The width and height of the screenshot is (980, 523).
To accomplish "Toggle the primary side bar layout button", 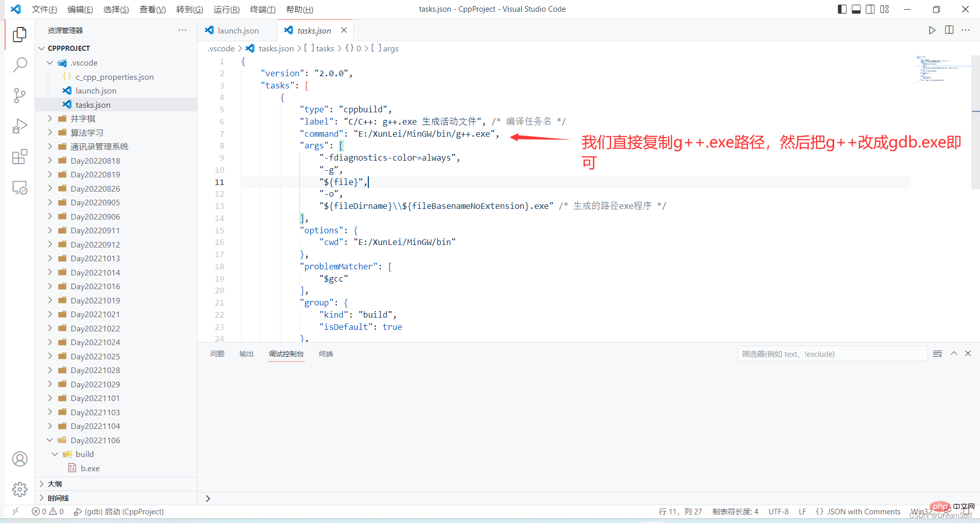I will (842, 9).
